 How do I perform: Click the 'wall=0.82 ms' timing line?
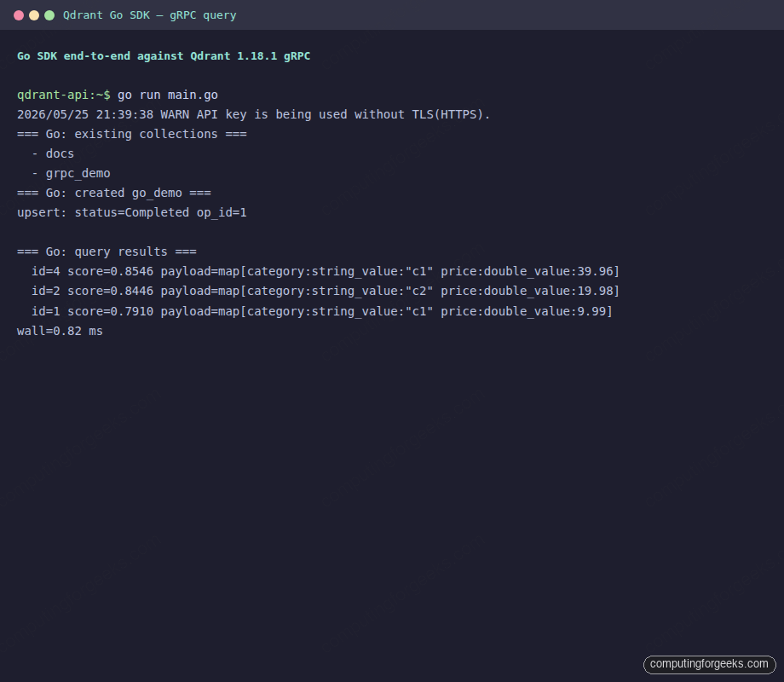60,331
